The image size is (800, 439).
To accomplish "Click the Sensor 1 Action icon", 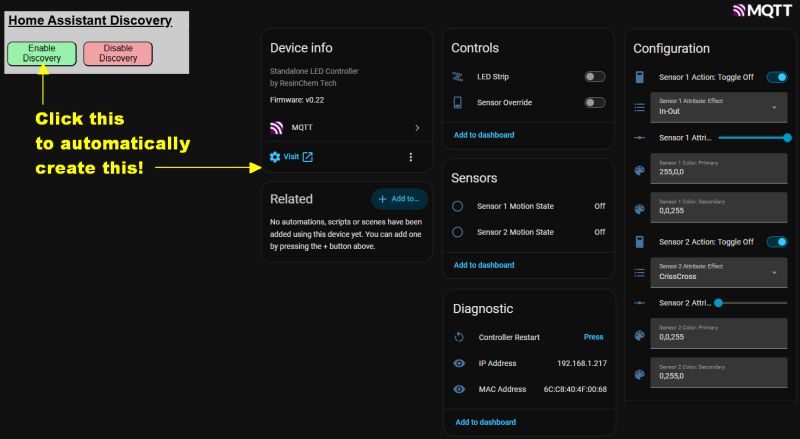I will tap(639, 77).
